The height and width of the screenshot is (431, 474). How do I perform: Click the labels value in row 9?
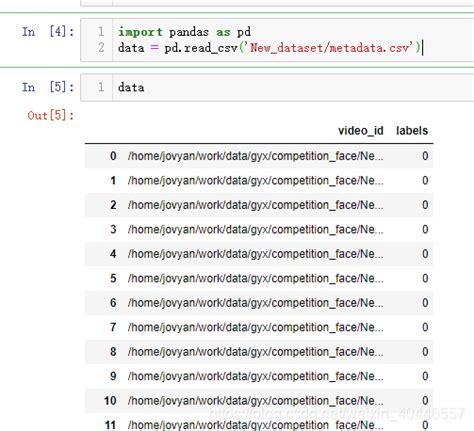click(x=425, y=376)
